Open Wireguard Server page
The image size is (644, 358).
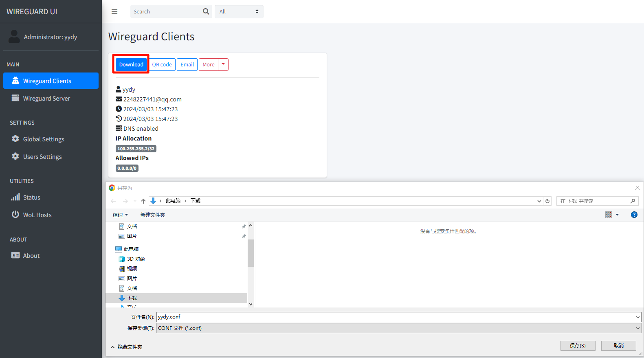click(x=51, y=98)
